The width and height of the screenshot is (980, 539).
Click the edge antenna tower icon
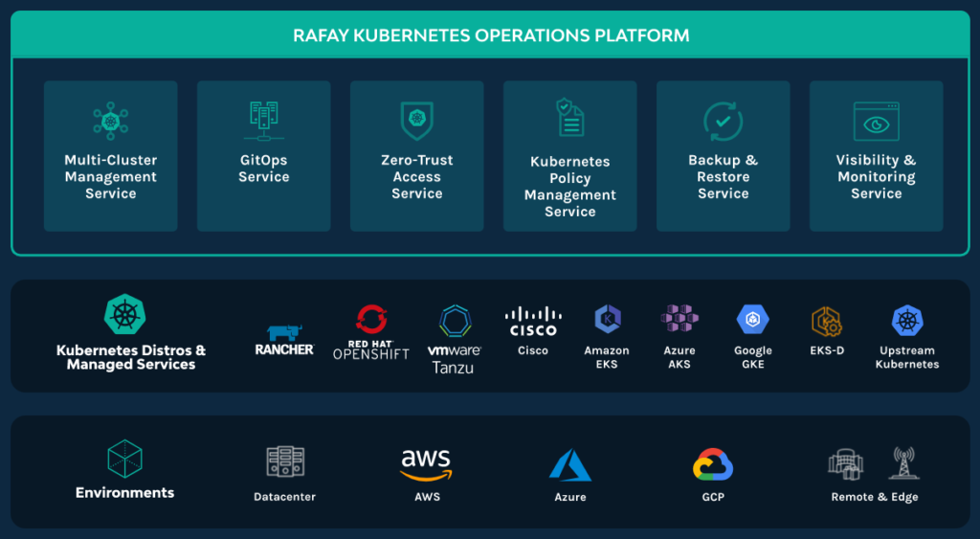[x=903, y=462]
